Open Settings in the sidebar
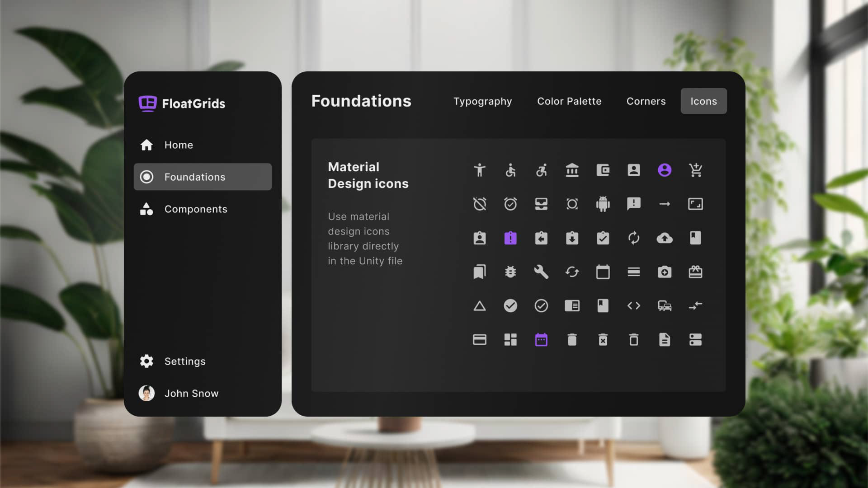Image resolution: width=868 pixels, height=488 pixels. click(x=203, y=361)
